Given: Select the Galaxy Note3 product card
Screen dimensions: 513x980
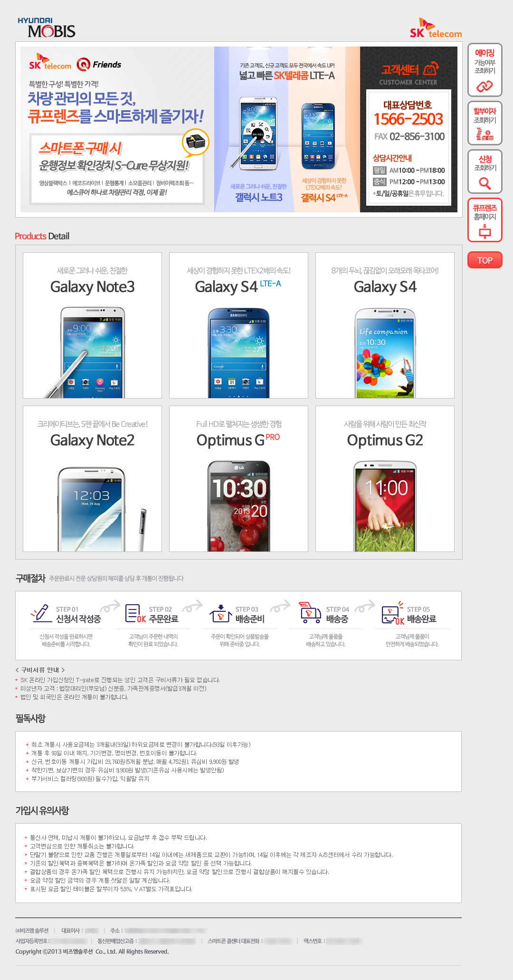Looking at the screenshot, I should pos(92,325).
